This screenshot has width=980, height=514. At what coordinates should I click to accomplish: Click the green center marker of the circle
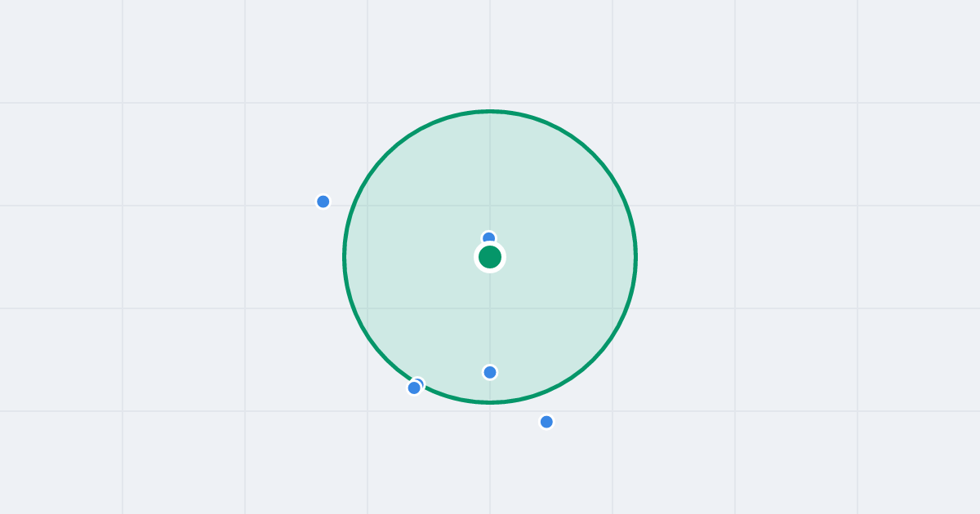coord(490,257)
